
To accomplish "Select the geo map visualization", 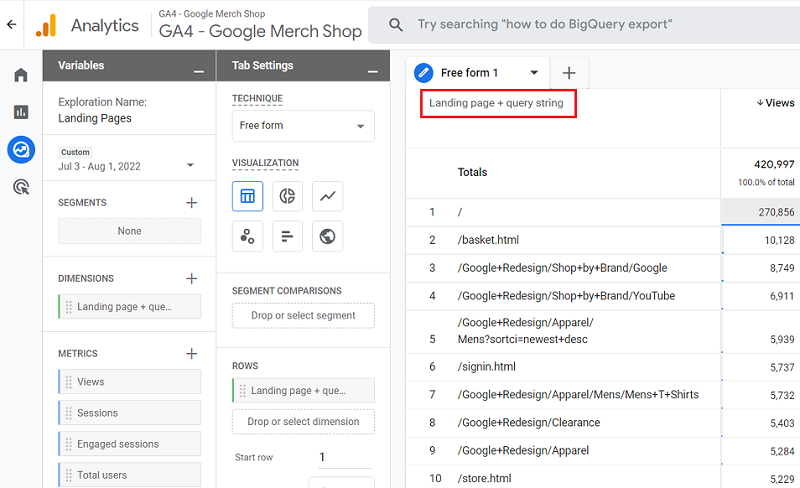I will (x=328, y=236).
